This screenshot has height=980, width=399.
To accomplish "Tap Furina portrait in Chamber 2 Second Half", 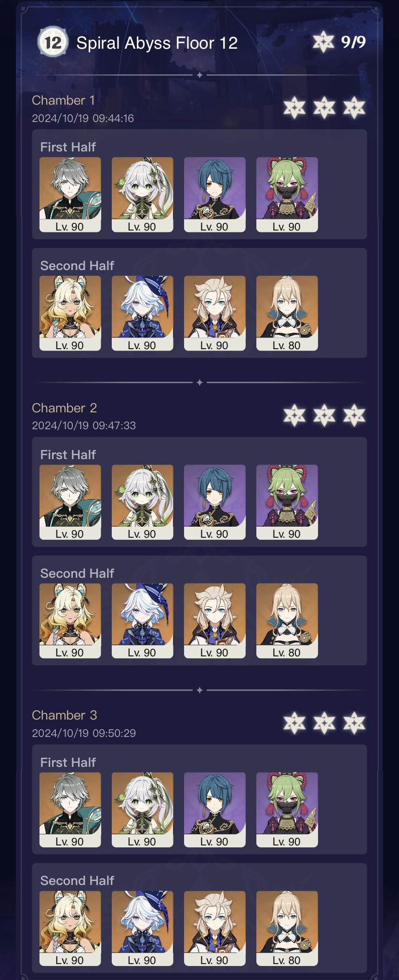I will coord(143,621).
